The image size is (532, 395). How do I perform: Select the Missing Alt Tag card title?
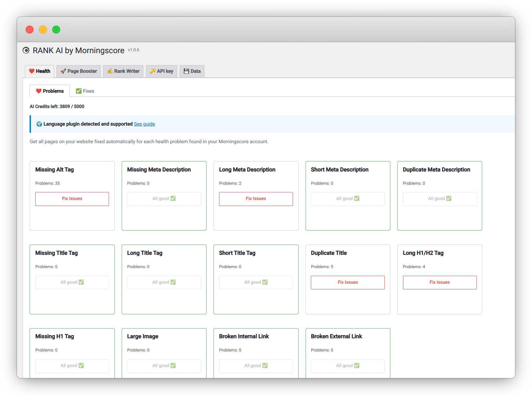tap(55, 170)
